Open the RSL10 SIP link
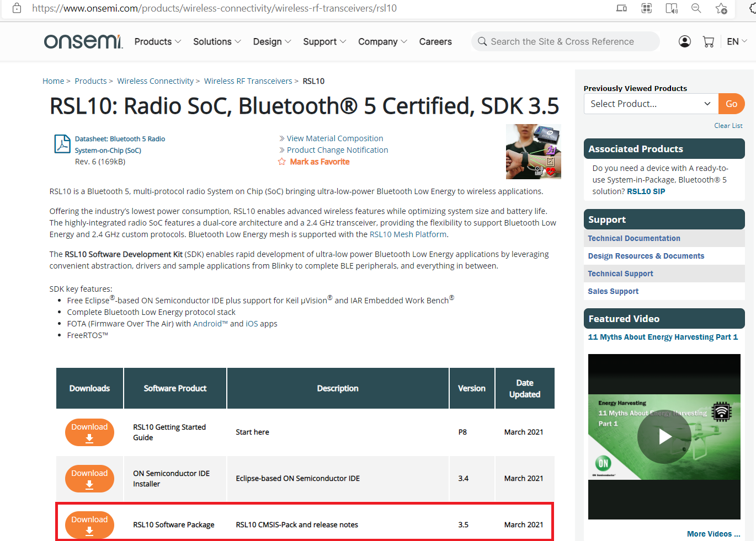756x541 pixels. (646, 191)
